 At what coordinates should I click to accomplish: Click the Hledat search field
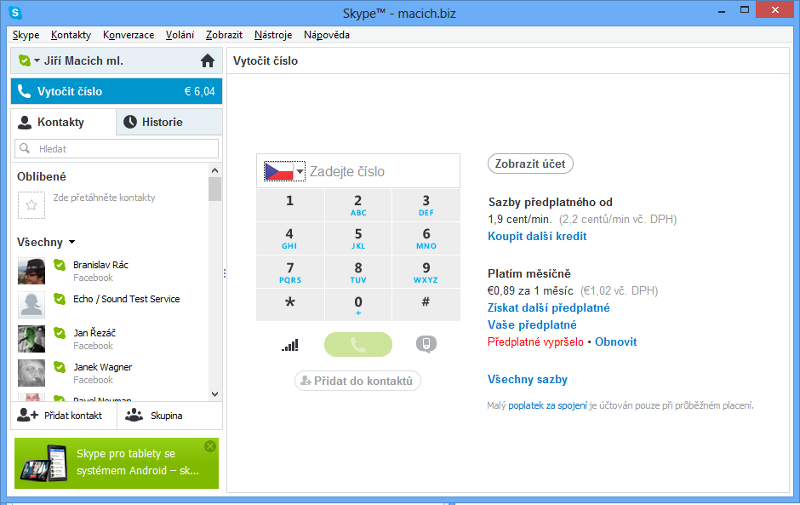point(116,149)
